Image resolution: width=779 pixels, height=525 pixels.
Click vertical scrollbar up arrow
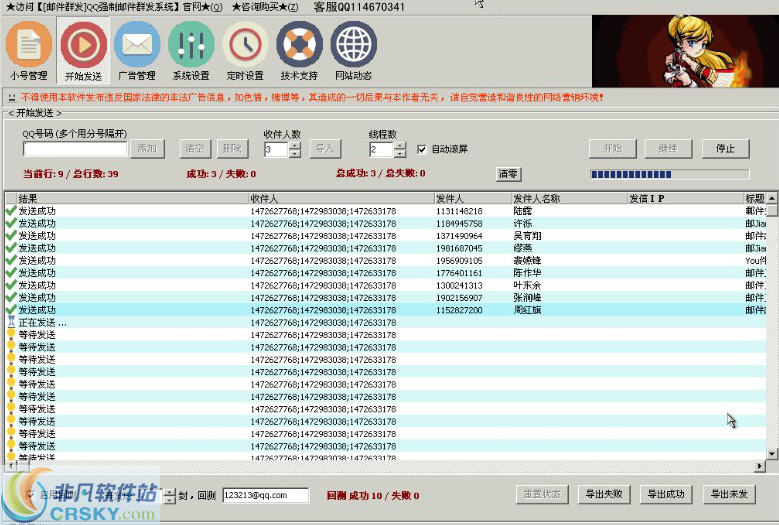[x=772, y=198]
